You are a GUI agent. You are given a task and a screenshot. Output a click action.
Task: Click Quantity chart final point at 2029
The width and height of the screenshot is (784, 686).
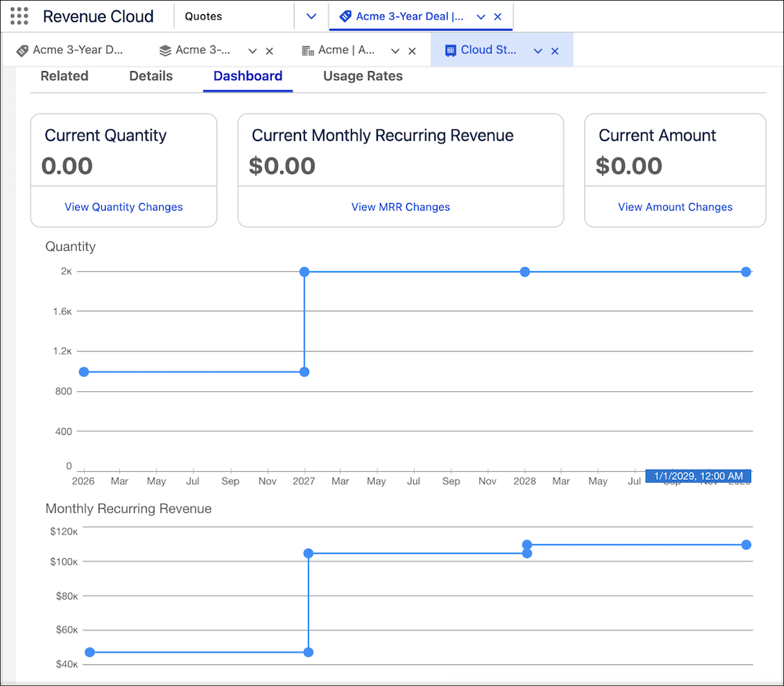click(x=746, y=272)
